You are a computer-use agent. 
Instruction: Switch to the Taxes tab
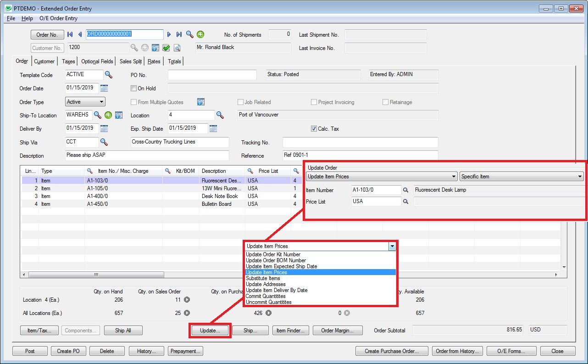[x=68, y=61]
